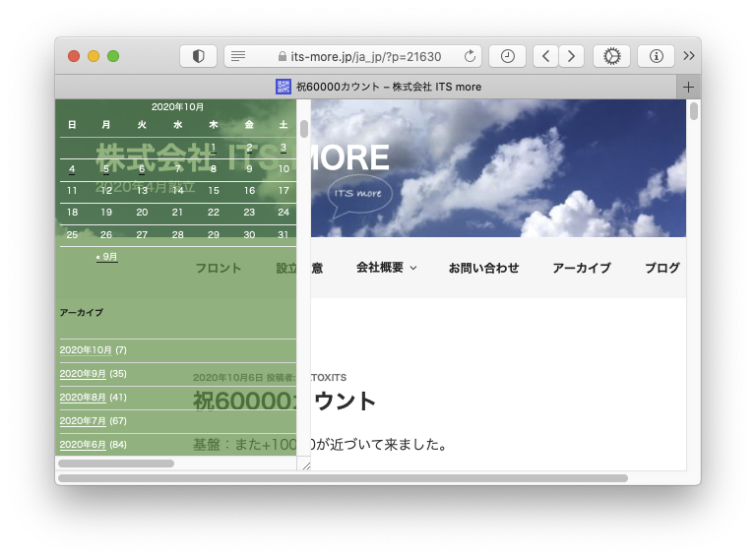Open the history clock icon
756x558 pixels.
pyautogui.click(x=507, y=56)
